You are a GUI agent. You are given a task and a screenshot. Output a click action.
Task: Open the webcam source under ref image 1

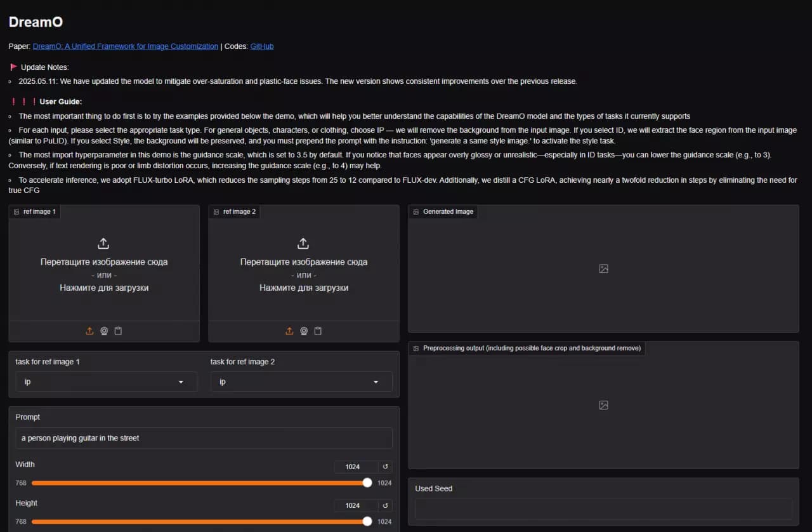tap(104, 331)
